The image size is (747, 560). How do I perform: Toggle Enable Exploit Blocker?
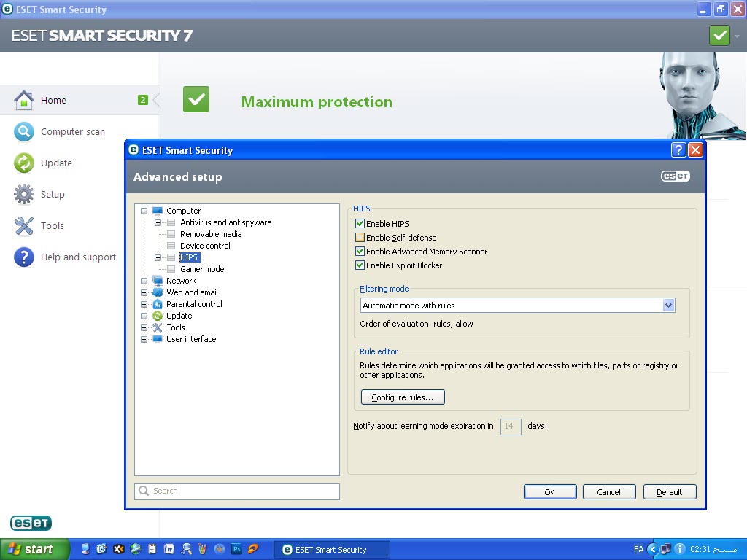[360, 265]
